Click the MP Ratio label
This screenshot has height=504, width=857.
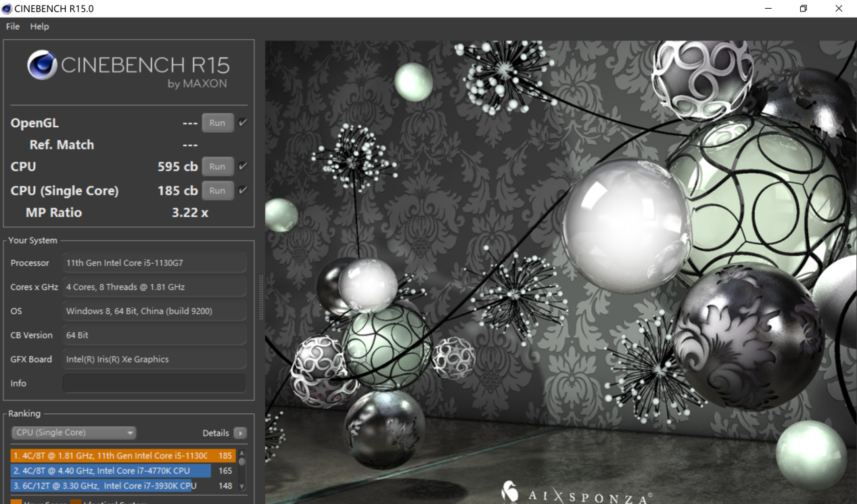[53, 212]
